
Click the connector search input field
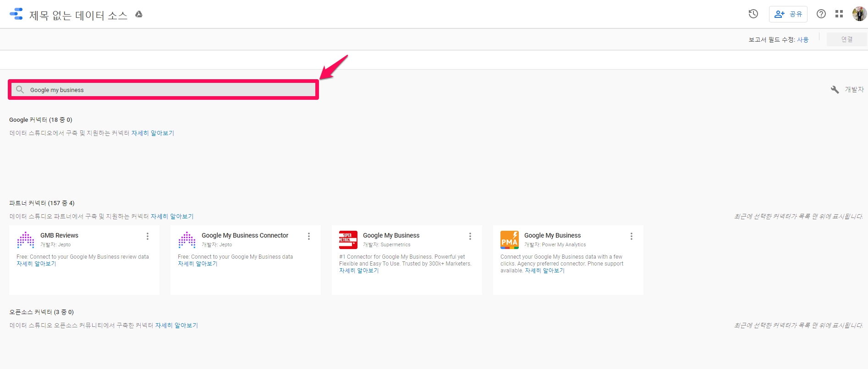point(170,90)
